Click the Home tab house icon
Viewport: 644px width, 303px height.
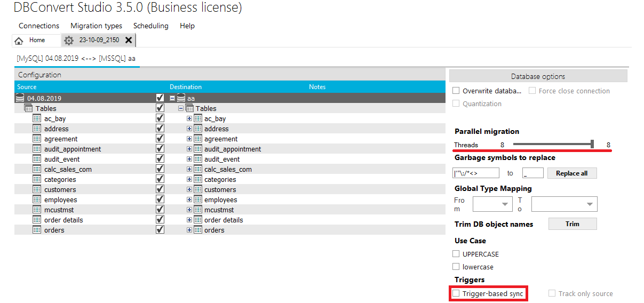click(19, 41)
